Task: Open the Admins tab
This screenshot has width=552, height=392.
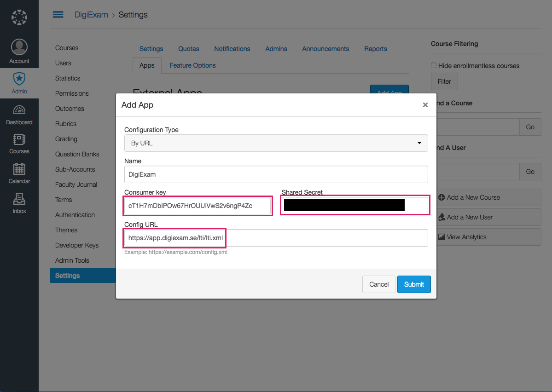Action: point(276,49)
